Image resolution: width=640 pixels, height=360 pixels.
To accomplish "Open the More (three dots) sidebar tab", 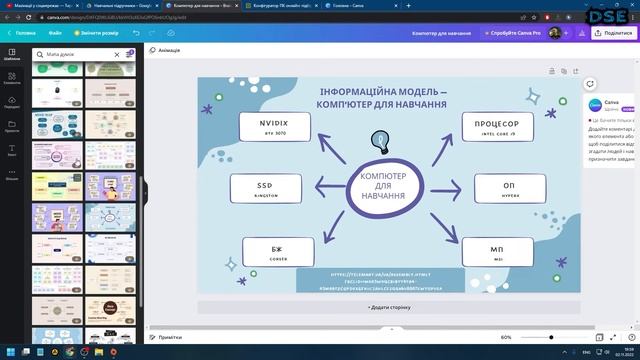I will tap(12, 175).
